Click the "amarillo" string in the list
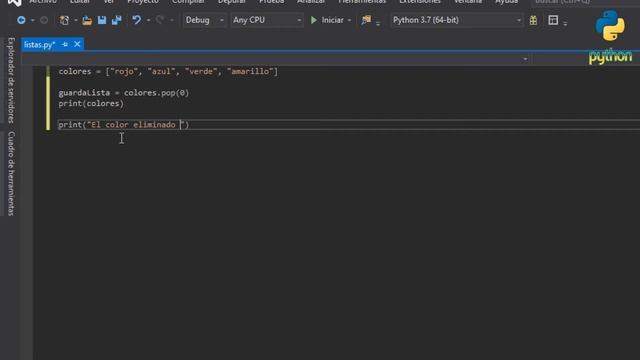 click(x=250, y=71)
